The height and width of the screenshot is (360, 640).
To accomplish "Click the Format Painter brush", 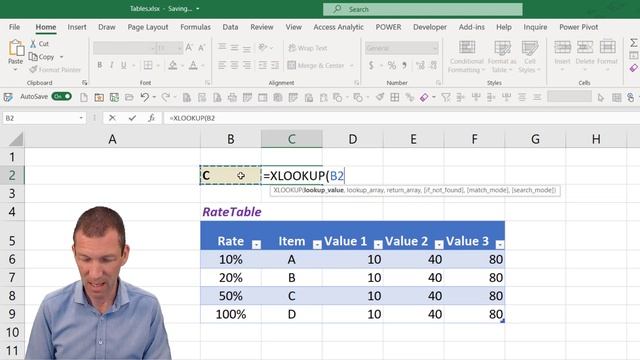I will coord(33,70).
